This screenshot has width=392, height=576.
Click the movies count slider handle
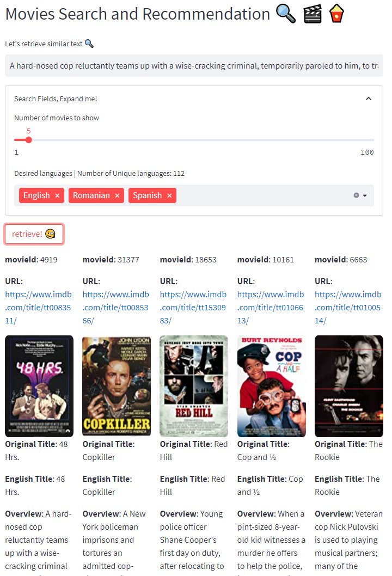point(29,140)
